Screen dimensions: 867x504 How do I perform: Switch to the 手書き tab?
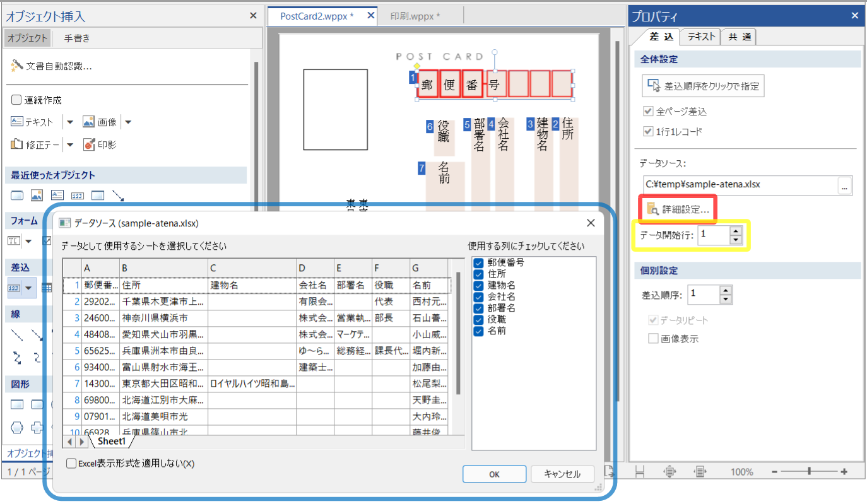point(77,38)
